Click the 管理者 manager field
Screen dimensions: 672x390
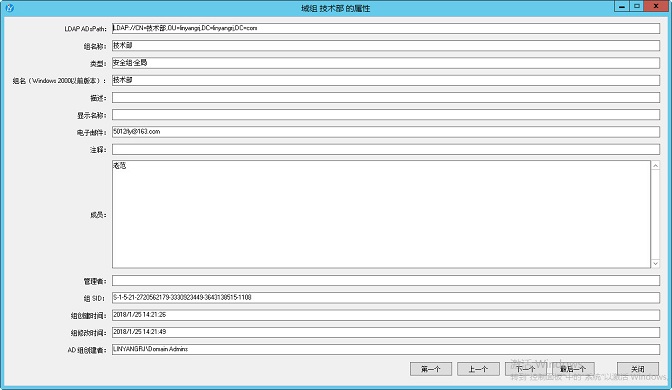pyautogui.click(x=386, y=281)
